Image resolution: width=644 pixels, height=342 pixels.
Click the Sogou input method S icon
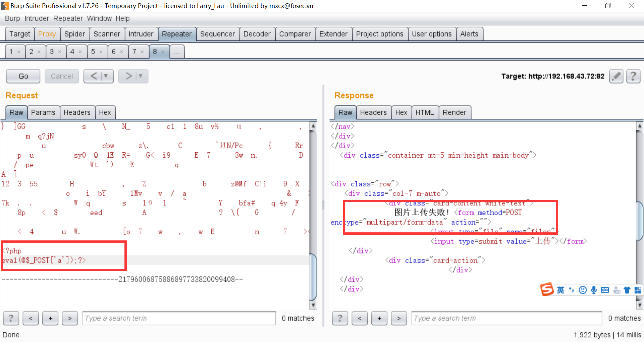(x=547, y=289)
